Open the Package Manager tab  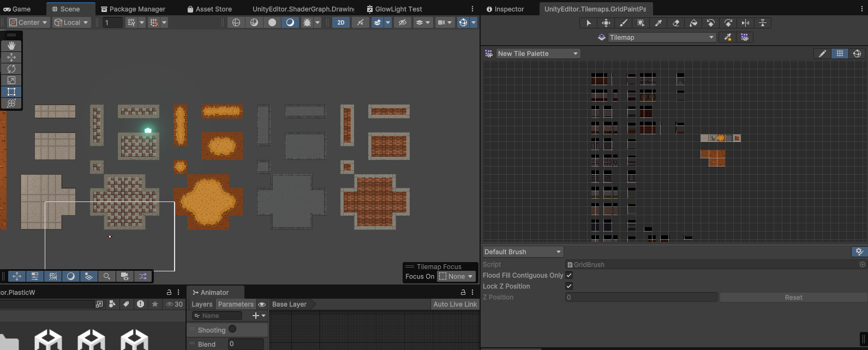coord(133,9)
